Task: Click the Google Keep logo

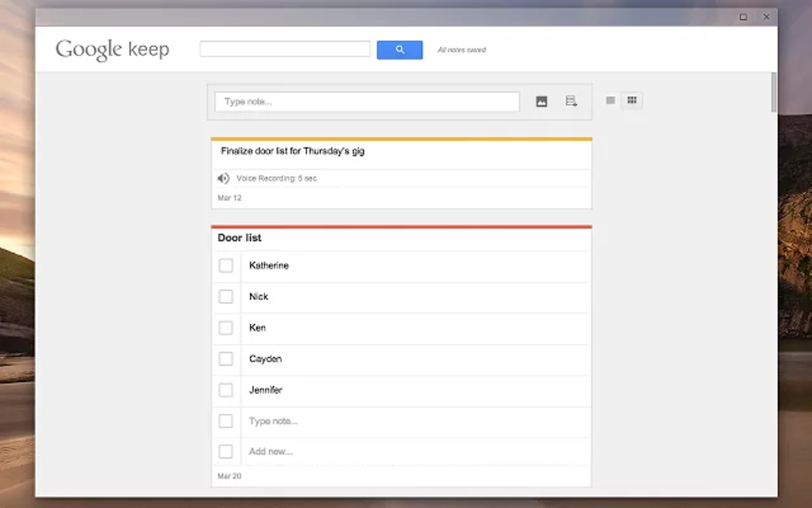Action: coord(112,49)
